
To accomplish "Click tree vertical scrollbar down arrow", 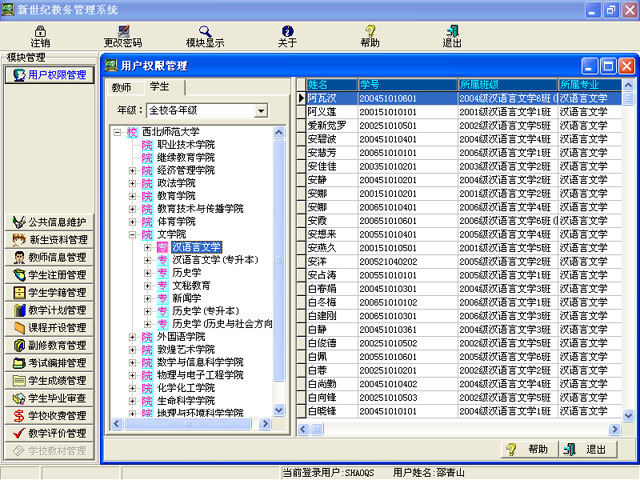I will [x=279, y=410].
